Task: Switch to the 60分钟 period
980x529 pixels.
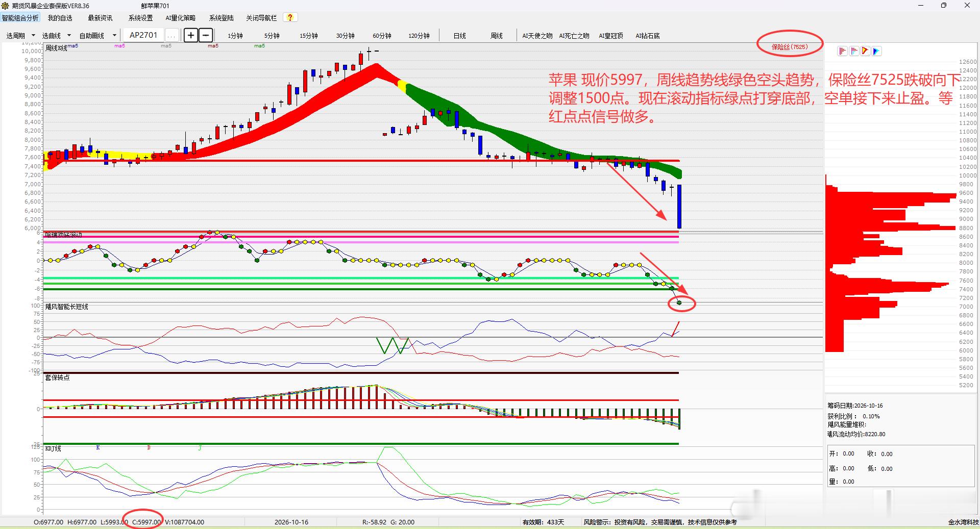Action: coord(382,36)
